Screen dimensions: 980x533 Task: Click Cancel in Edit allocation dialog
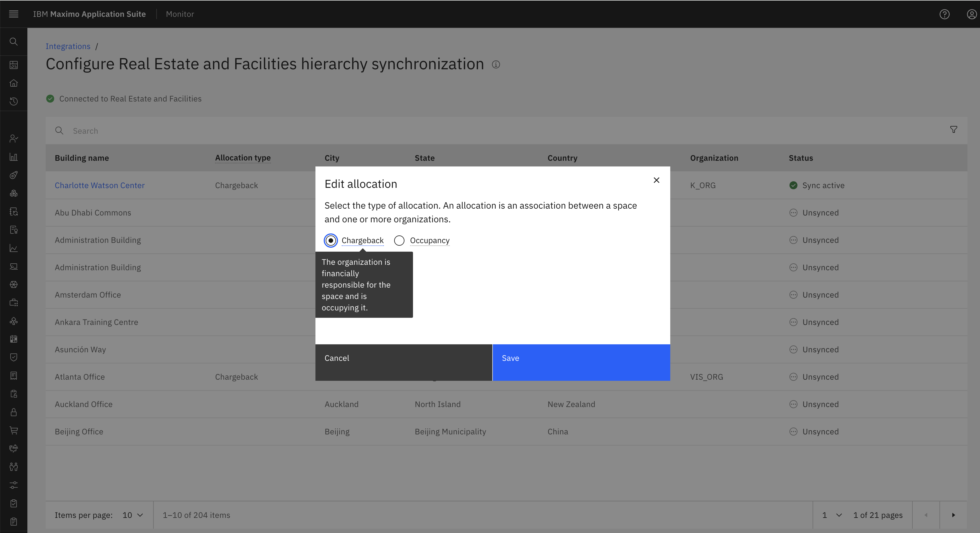404,362
